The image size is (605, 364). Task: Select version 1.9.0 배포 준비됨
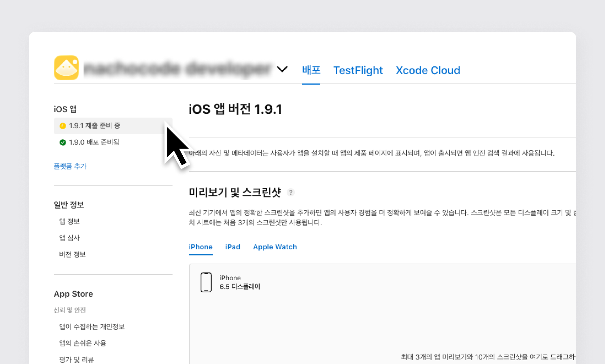(94, 142)
